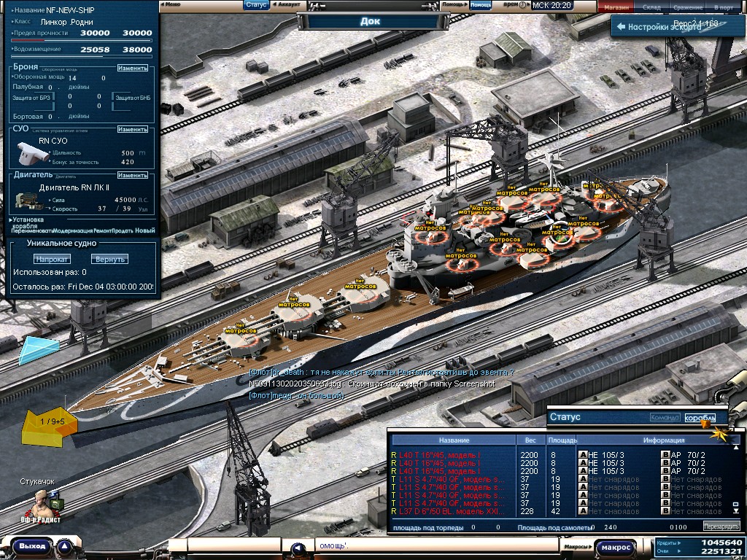
Task: Click the A ammo slot of first L11 row
Action: 583,479
